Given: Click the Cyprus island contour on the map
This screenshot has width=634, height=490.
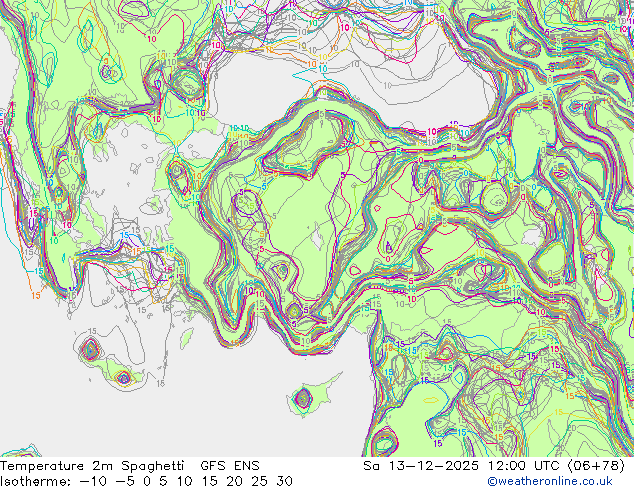Looking at the screenshot, I should pyautogui.click(x=313, y=394).
